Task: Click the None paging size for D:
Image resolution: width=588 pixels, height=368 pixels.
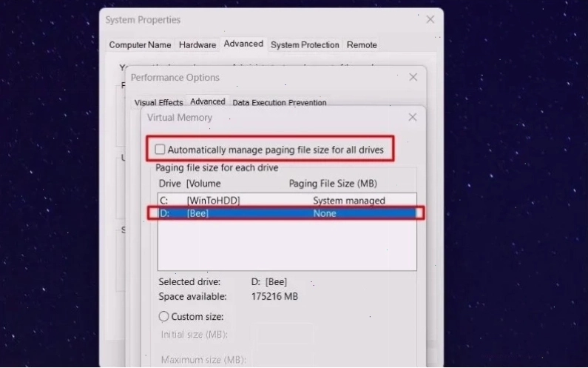Action: [325, 213]
